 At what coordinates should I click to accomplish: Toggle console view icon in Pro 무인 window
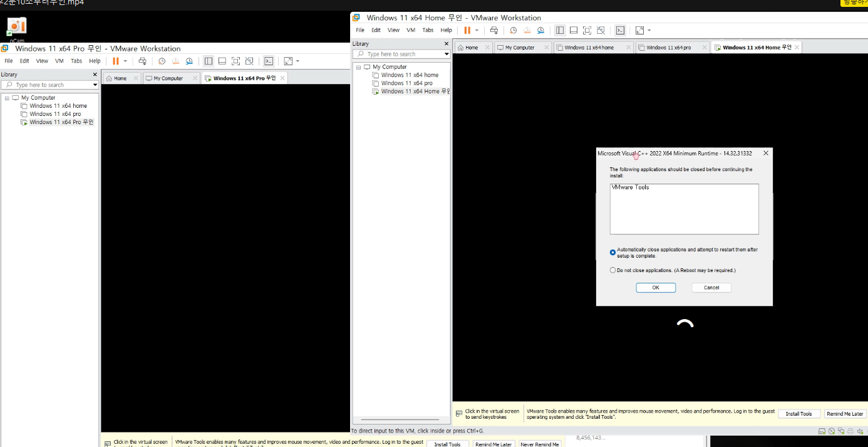pyautogui.click(x=269, y=61)
